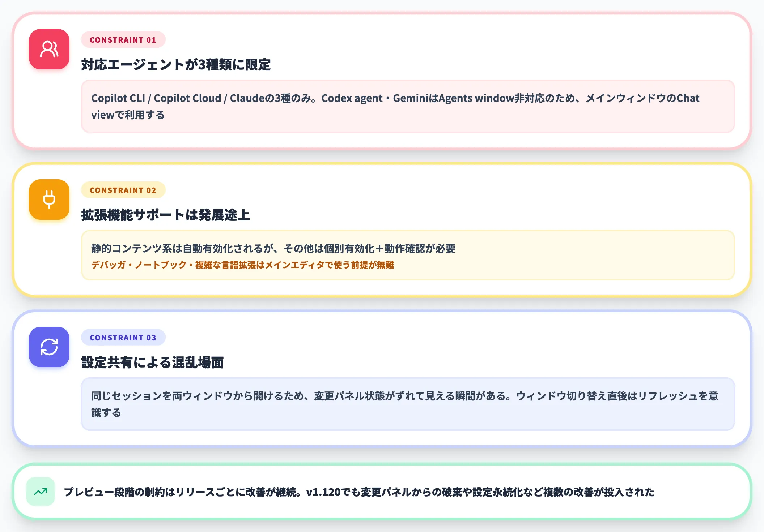Click the orange plug icon for Constraint 02
The image size is (764, 532).
pos(49,199)
